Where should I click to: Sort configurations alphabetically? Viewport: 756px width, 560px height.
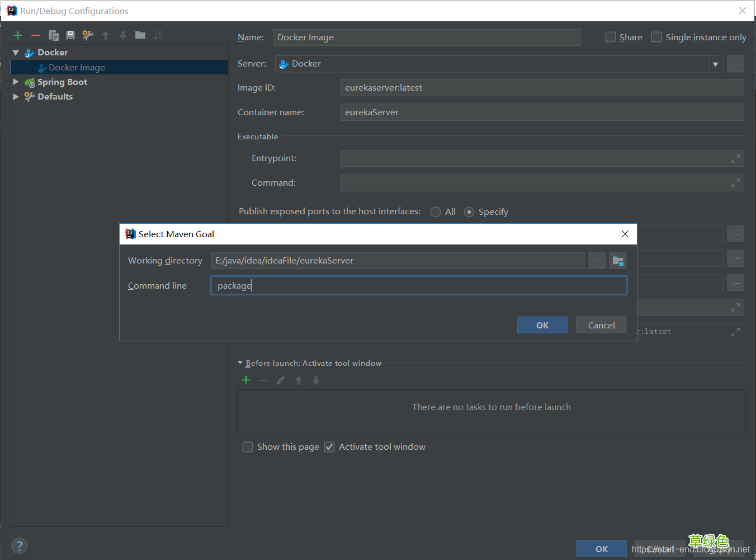[x=158, y=35]
